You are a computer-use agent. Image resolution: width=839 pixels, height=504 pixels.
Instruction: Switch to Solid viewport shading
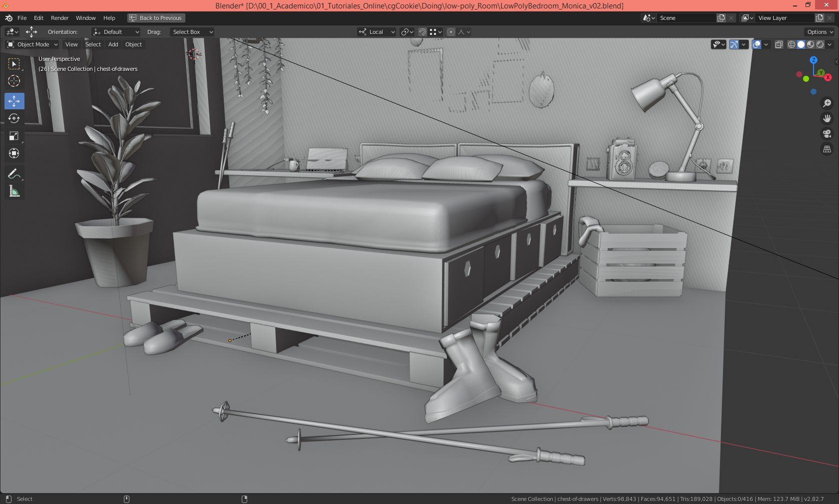click(801, 44)
